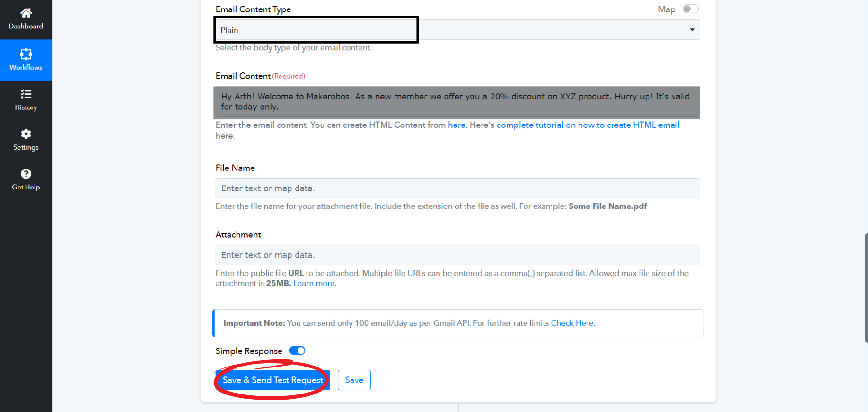Image resolution: width=868 pixels, height=412 pixels.
Task: Open Workflows via puzzle icon
Action: click(x=26, y=54)
